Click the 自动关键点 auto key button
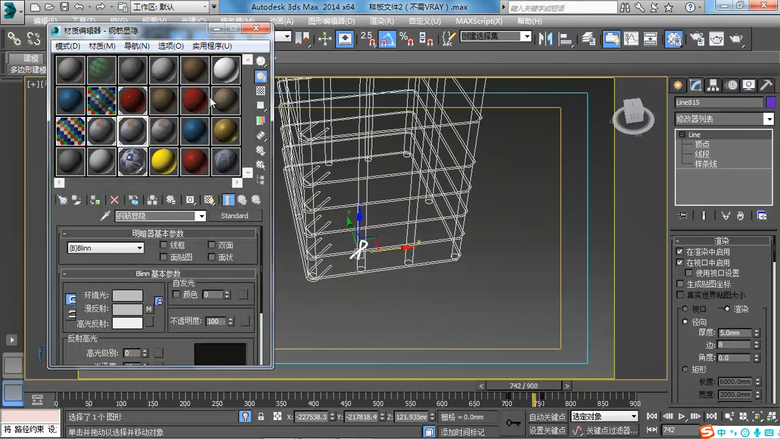780x439 pixels. 548,416
